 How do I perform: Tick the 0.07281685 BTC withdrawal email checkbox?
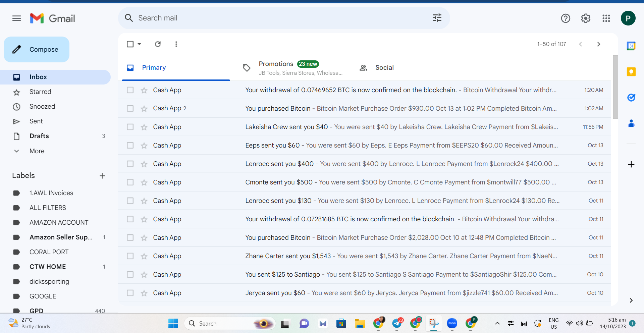(130, 219)
